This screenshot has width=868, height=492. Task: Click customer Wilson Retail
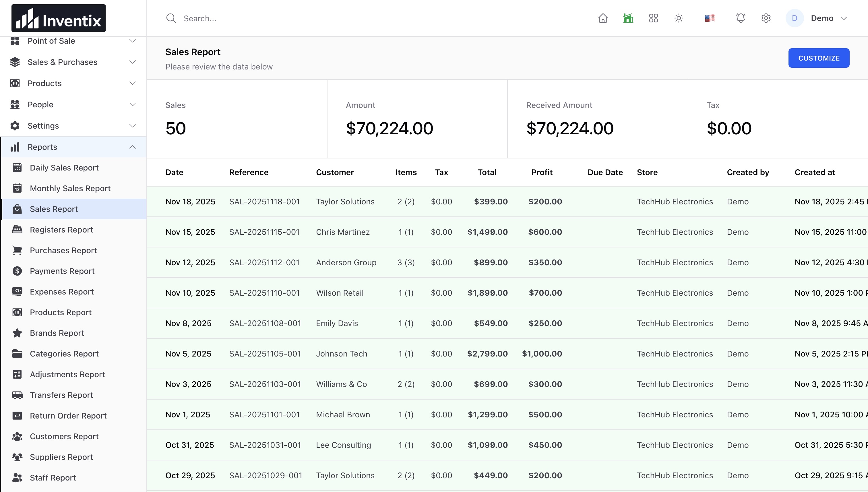click(x=340, y=293)
